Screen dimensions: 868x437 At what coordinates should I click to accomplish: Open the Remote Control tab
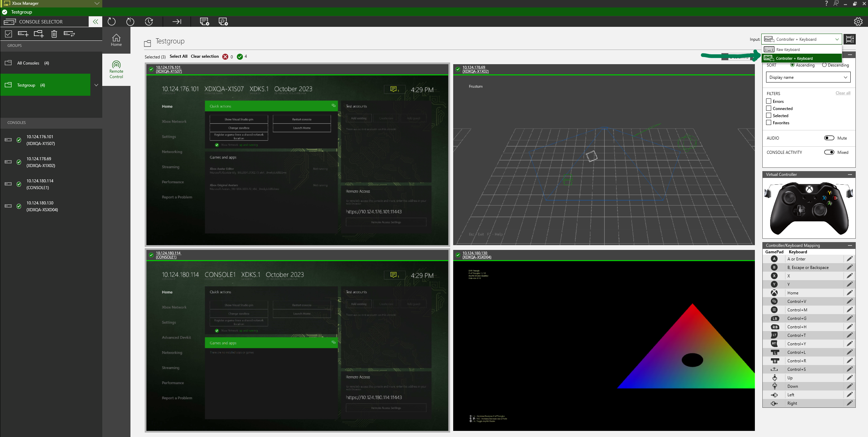pyautogui.click(x=116, y=70)
